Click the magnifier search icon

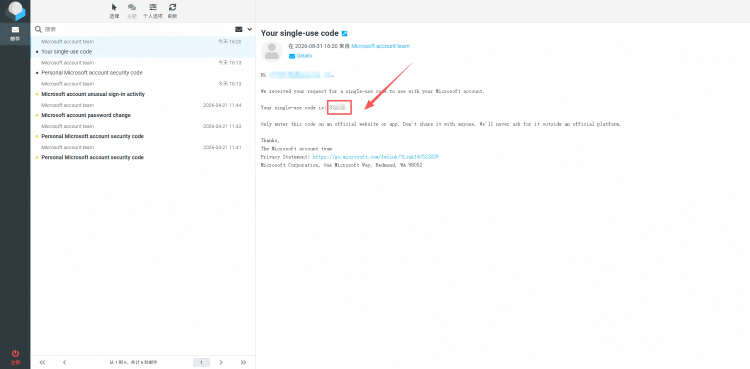pyautogui.click(x=39, y=29)
